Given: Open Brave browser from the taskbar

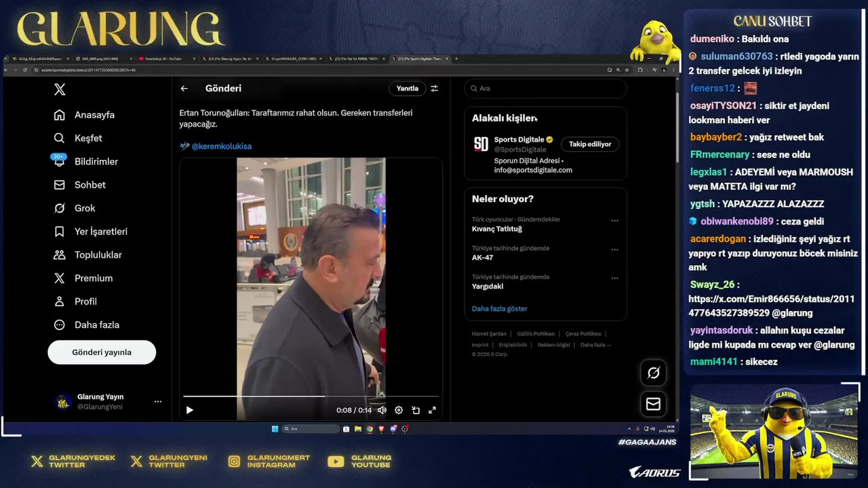Looking at the screenshot, I should point(381,429).
